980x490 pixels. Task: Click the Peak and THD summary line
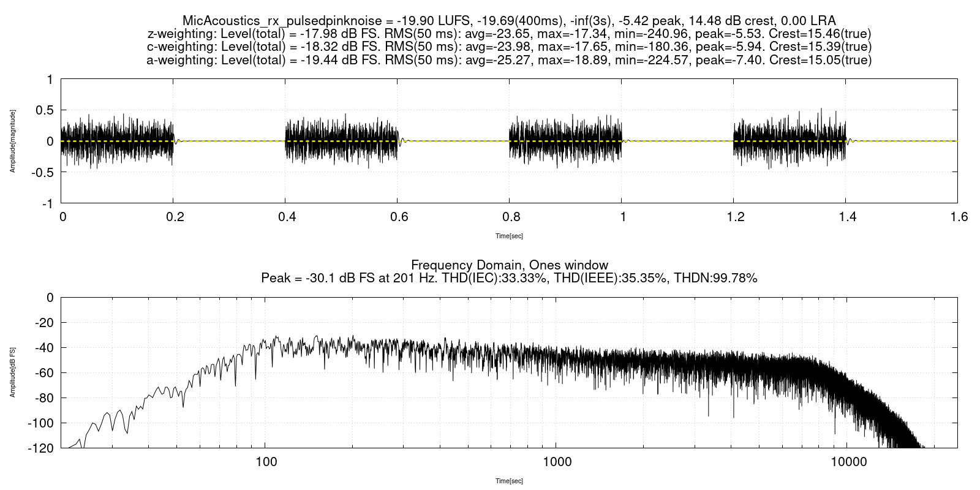tap(509, 278)
